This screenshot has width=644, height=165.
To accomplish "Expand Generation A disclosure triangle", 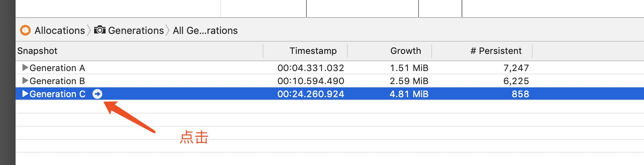I will [x=25, y=67].
